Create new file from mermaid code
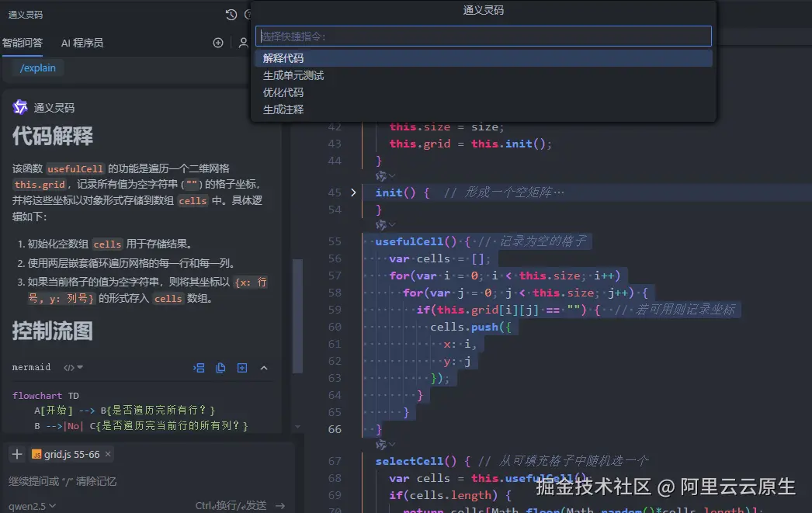 (242, 368)
